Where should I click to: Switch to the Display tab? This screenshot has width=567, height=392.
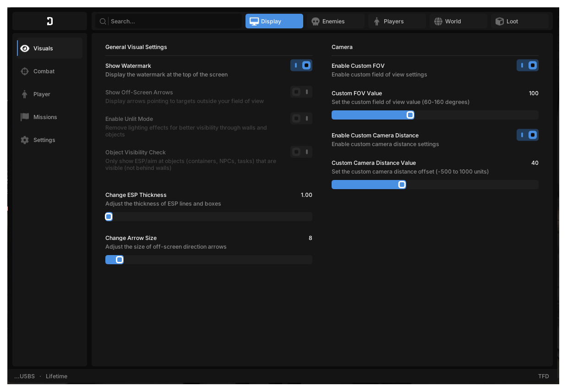pos(274,21)
